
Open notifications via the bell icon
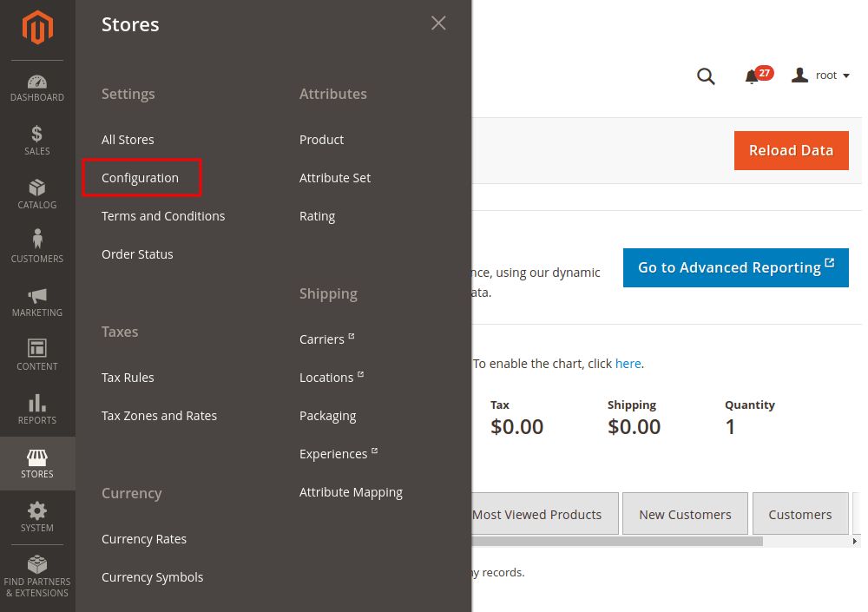(752, 76)
